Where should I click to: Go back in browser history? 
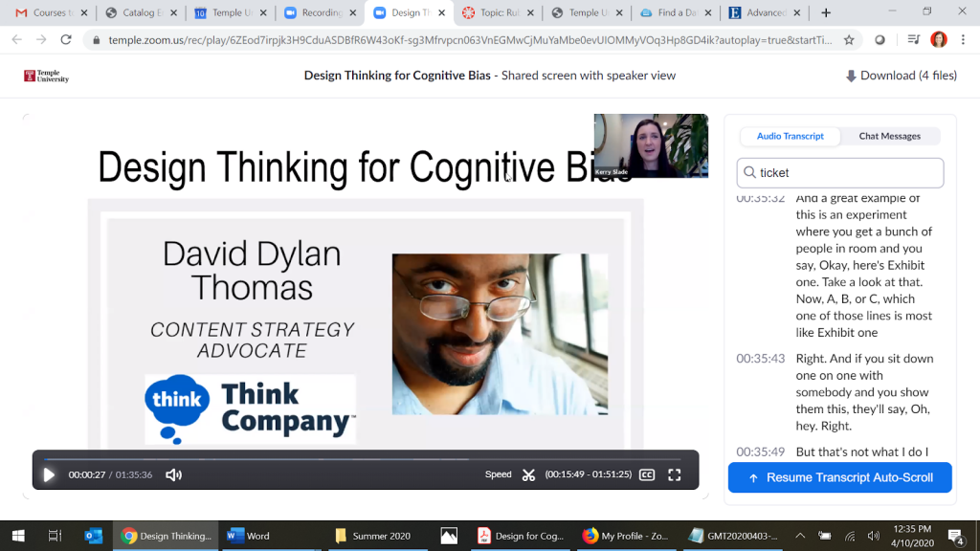17,40
